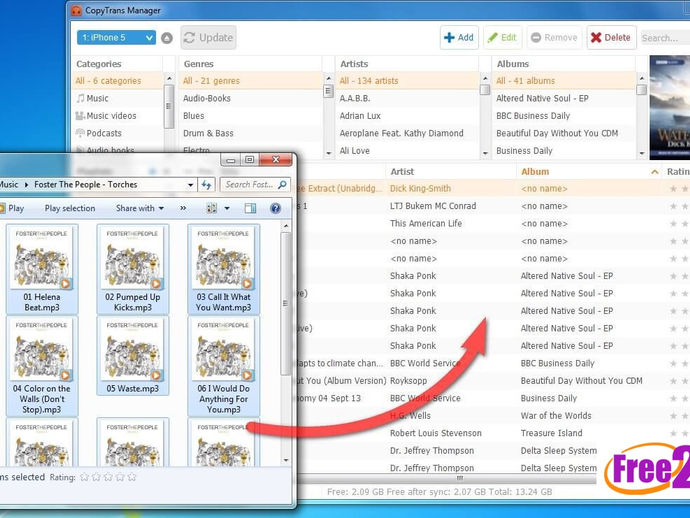Open address bar history dropdown in Explorer

(x=190, y=185)
